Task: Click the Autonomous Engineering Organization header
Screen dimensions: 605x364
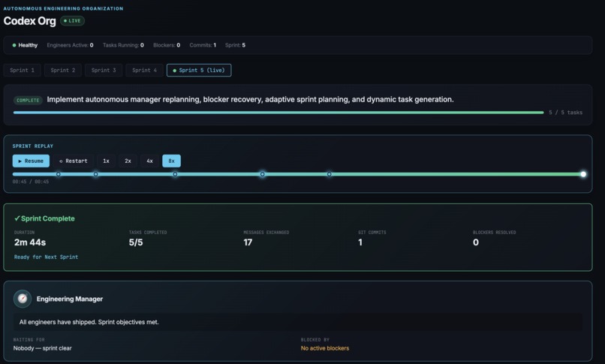Action: pyautogui.click(x=63, y=8)
